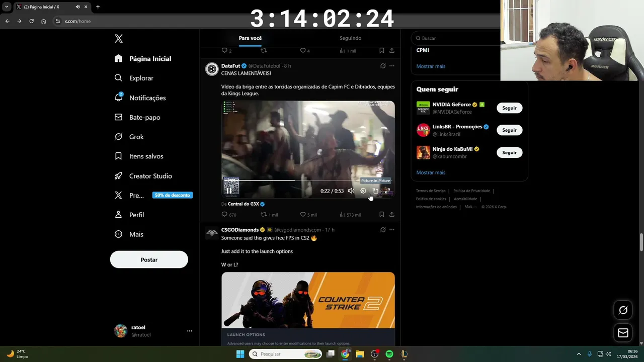Open Creator Studio in the sidebar
This screenshot has height=362, width=644.
[x=143, y=176]
